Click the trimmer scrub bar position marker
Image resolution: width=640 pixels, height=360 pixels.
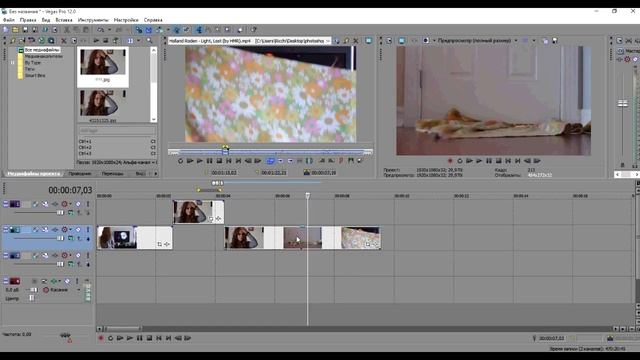pyautogui.click(x=225, y=150)
